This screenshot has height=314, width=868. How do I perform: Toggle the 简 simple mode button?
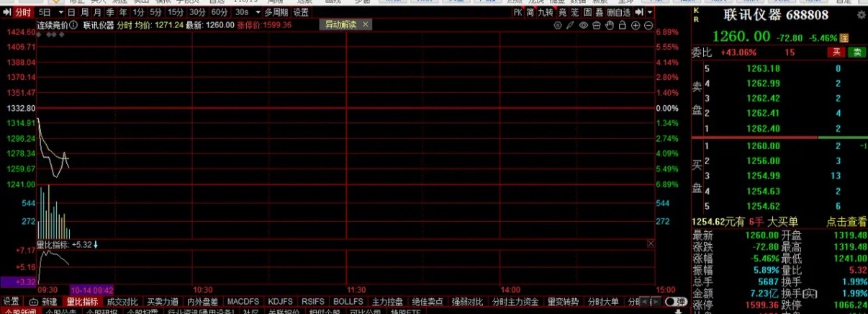(x=530, y=12)
